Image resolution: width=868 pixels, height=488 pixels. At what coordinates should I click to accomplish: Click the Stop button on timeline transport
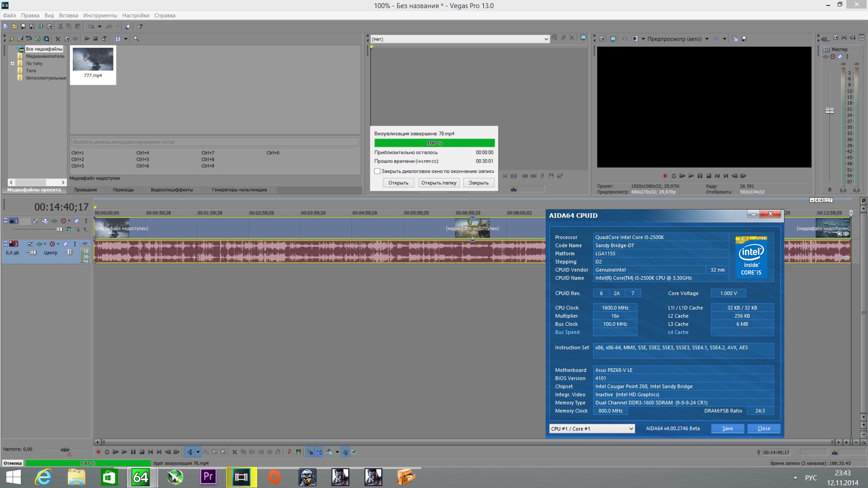[x=142, y=452]
